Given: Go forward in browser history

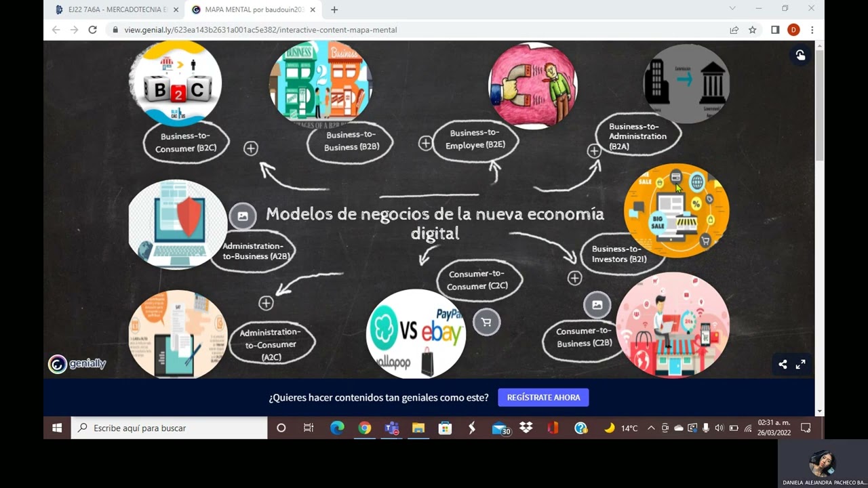Looking at the screenshot, I should 74,30.
